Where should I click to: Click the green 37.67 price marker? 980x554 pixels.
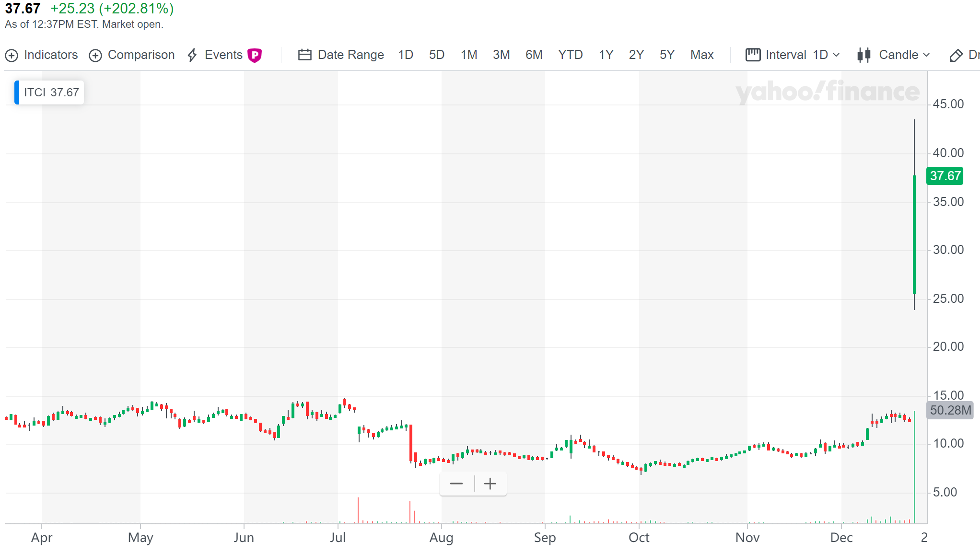coord(945,176)
